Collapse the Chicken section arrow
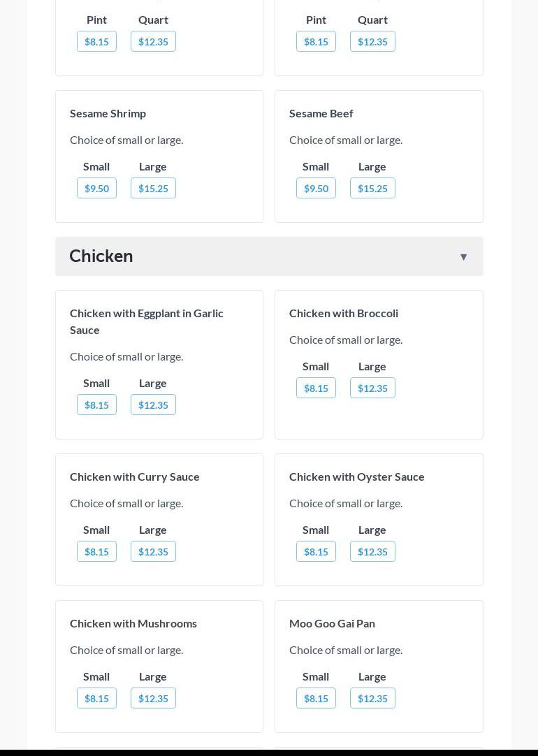The image size is (538, 756). (x=463, y=257)
